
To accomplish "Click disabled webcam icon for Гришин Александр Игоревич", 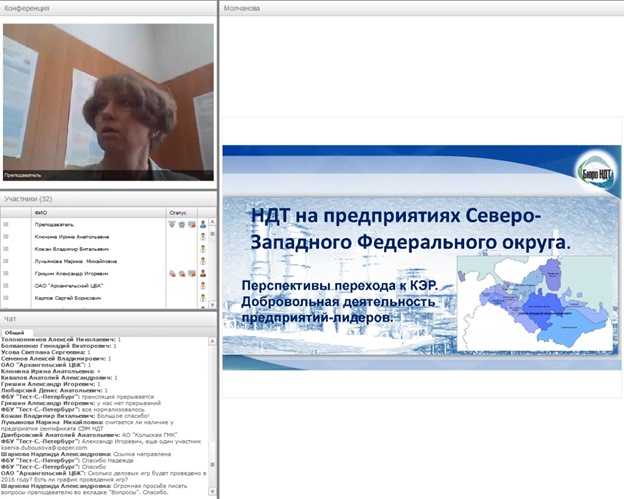I will tap(182, 273).
